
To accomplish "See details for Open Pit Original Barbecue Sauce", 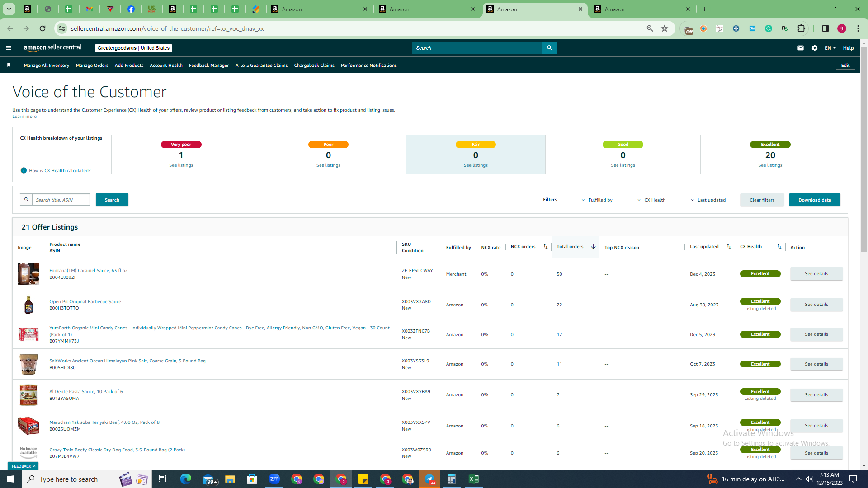I will (x=816, y=305).
